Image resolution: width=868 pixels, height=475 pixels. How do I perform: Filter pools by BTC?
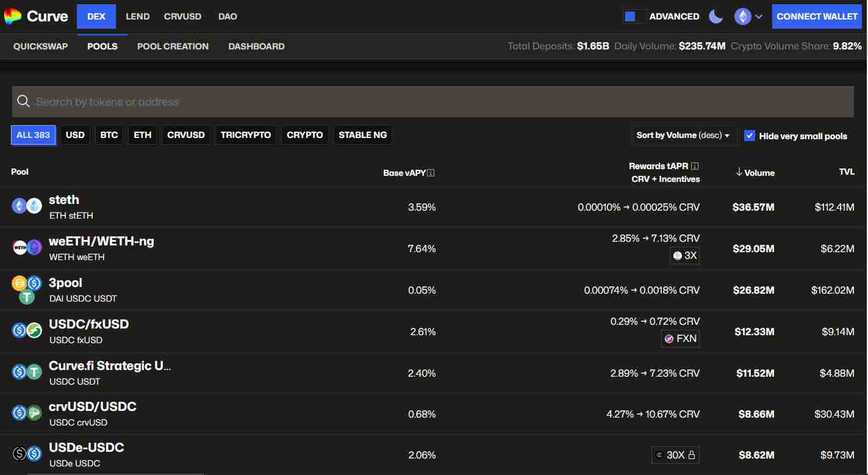[109, 135]
